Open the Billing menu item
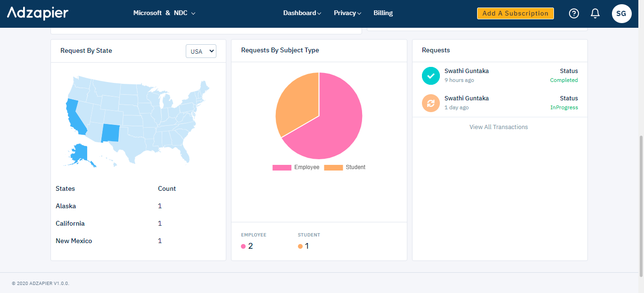644x293 pixels. [383, 13]
